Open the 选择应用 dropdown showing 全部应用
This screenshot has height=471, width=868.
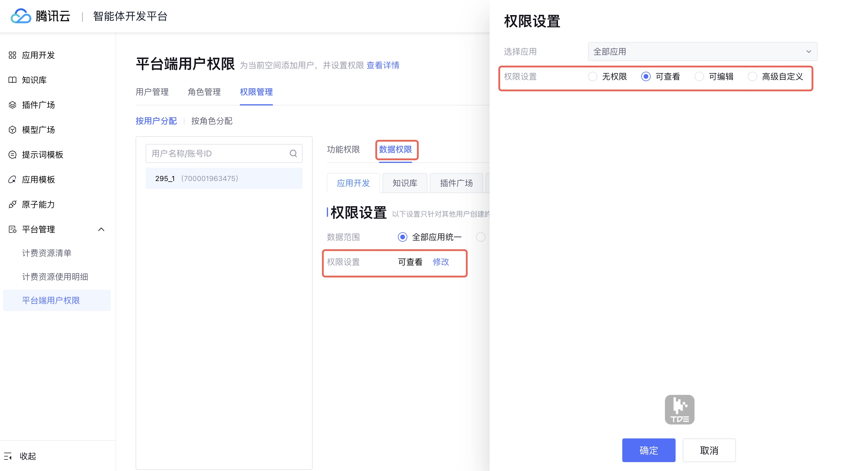tap(702, 52)
